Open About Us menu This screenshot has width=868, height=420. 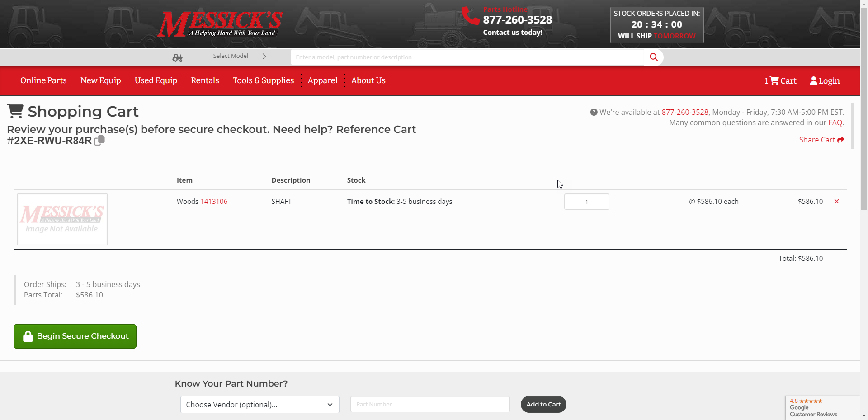pyautogui.click(x=368, y=80)
